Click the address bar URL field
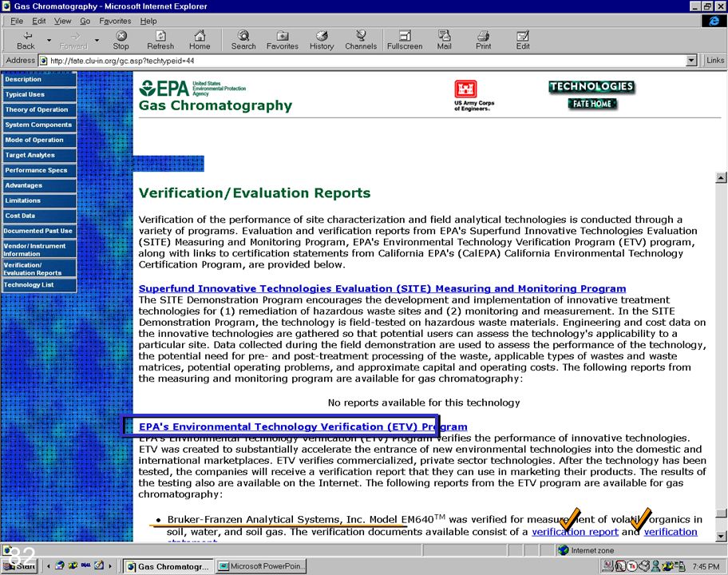The width and height of the screenshot is (728, 575). click(x=362, y=61)
